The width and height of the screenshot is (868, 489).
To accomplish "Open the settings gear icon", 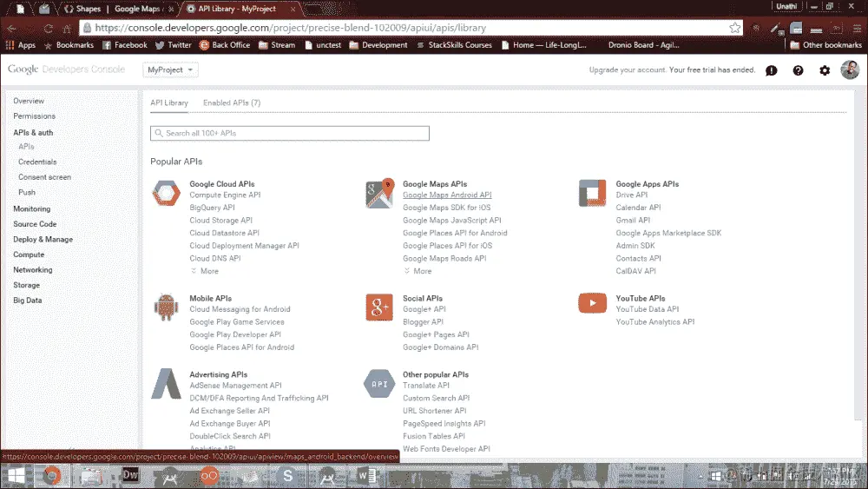I will pos(825,70).
